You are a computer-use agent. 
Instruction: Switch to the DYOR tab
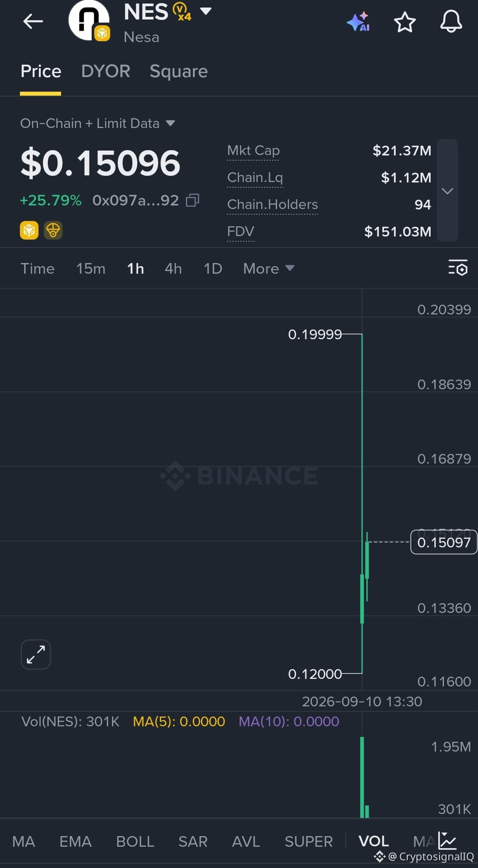106,71
